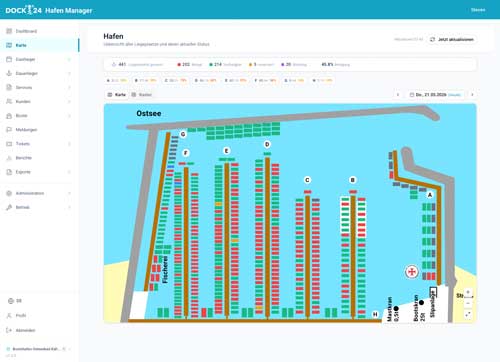This screenshot has width=500, height=362.
Task: Click the Abmelden logout link
Action: pos(39,330)
